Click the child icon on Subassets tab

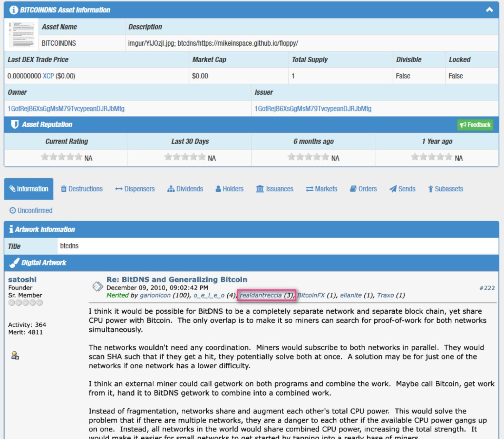tap(431, 189)
